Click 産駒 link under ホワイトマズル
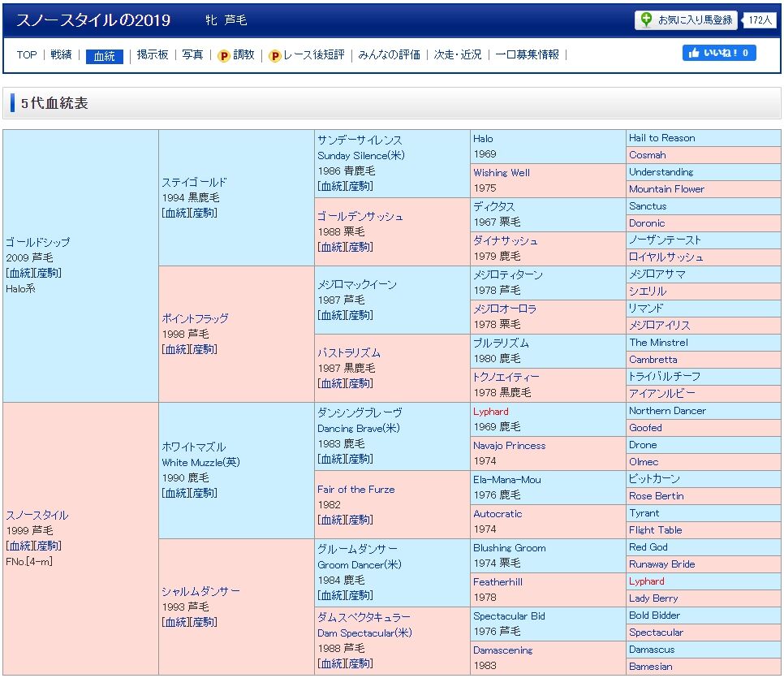The image size is (784, 678). pyautogui.click(x=204, y=493)
